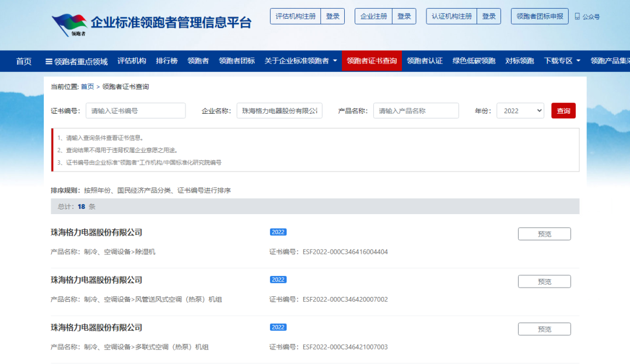Preview the 除湿机 certificate
This screenshot has height=364, width=630.
click(544, 234)
